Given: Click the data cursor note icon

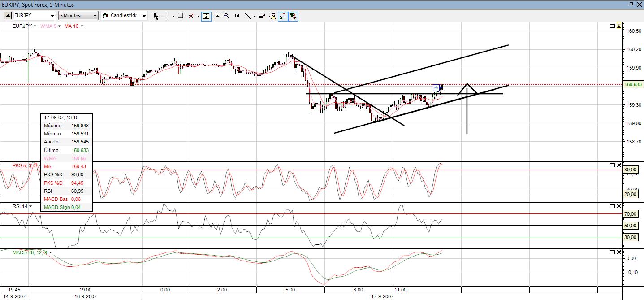Looking at the screenshot, I should tap(216, 16).
